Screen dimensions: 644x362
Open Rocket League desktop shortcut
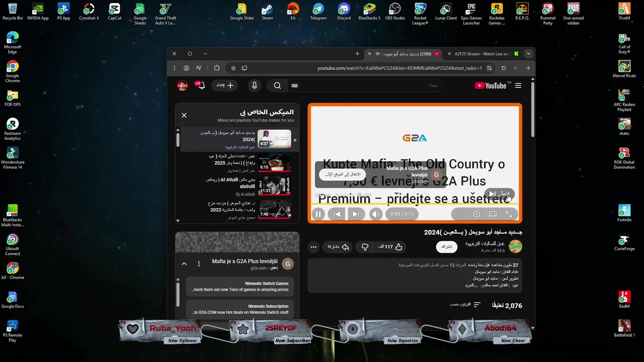click(420, 14)
